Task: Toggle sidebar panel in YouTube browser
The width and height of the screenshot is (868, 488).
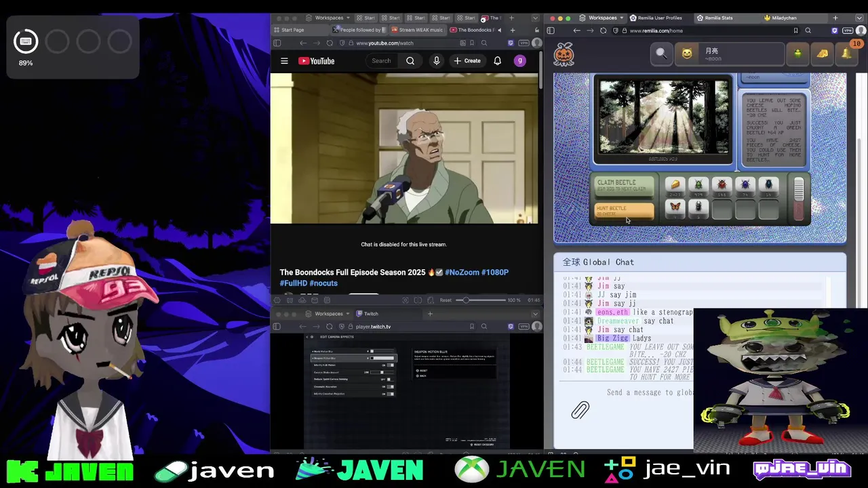Action: coord(277,43)
